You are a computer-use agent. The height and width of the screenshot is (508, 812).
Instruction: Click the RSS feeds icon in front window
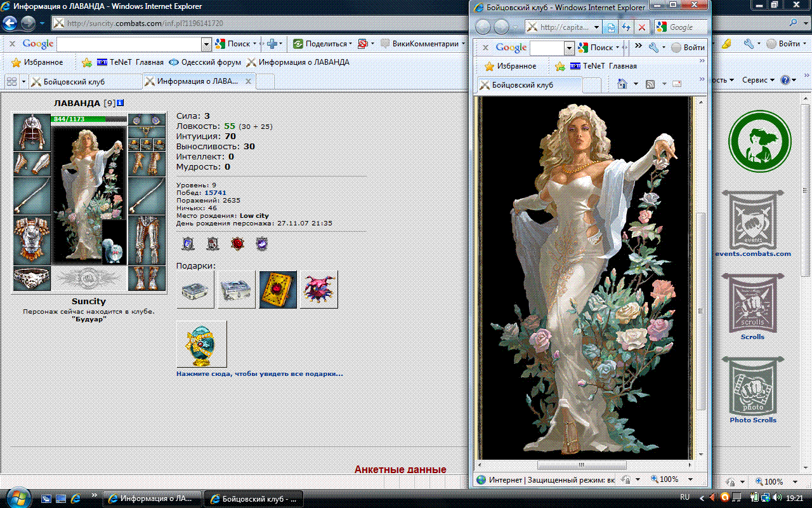pyautogui.click(x=650, y=84)
